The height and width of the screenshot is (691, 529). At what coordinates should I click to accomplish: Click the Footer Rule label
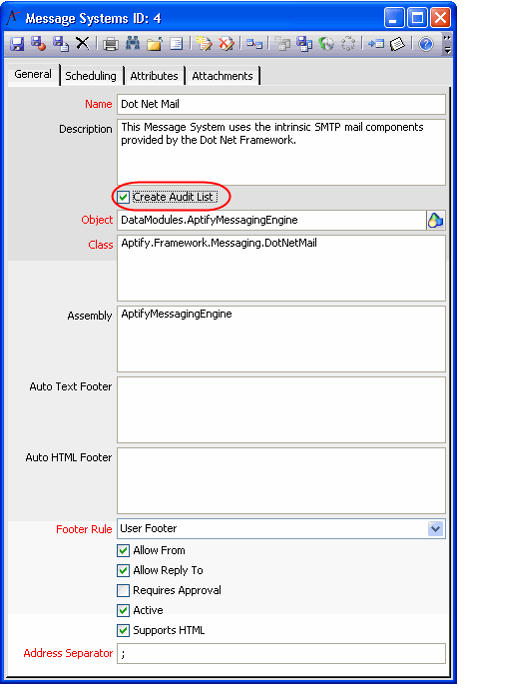[x=84, y=529]
